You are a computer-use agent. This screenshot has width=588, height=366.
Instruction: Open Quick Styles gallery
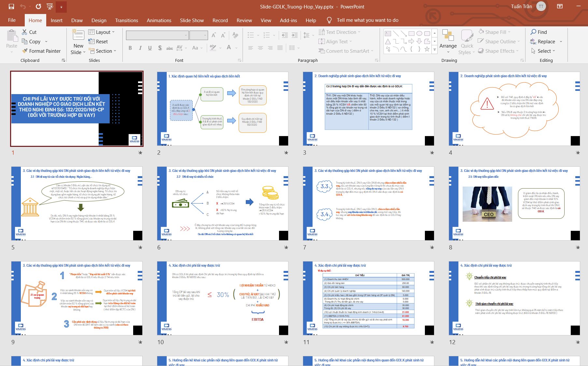click(x=467, y=42)
